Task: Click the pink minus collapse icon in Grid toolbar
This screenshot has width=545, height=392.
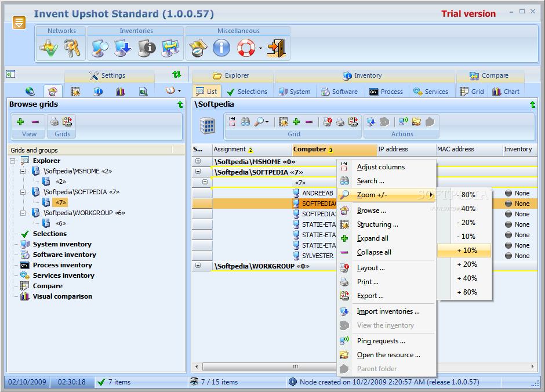Action: point(309,122)
